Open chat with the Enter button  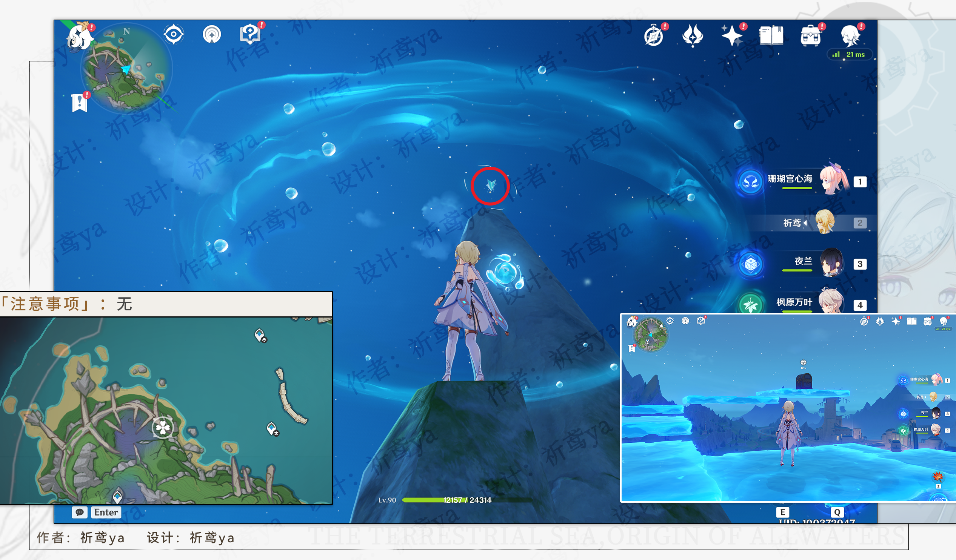tap(106, 512)
